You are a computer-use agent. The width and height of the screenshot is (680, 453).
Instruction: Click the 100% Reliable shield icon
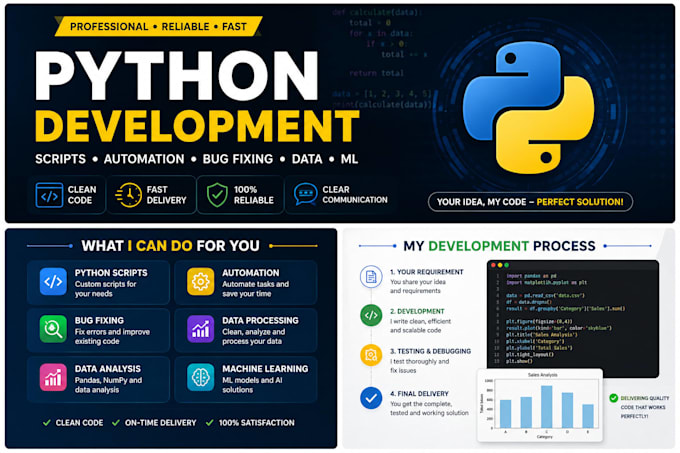(x=217, y=195)
